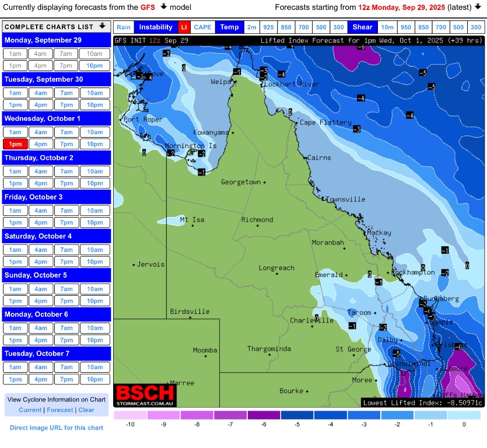Select the CAPE chart tab

click(202, 27)
